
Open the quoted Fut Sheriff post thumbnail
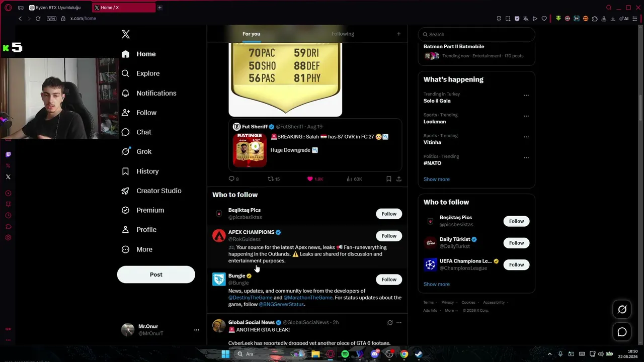(x=250, y=150)
